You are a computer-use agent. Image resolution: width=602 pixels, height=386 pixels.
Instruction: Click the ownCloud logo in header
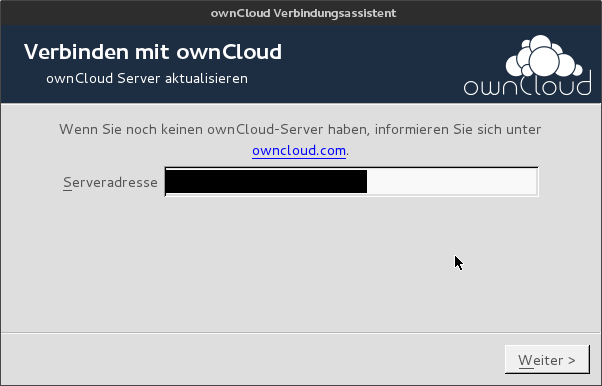click(x=528, y=65)
